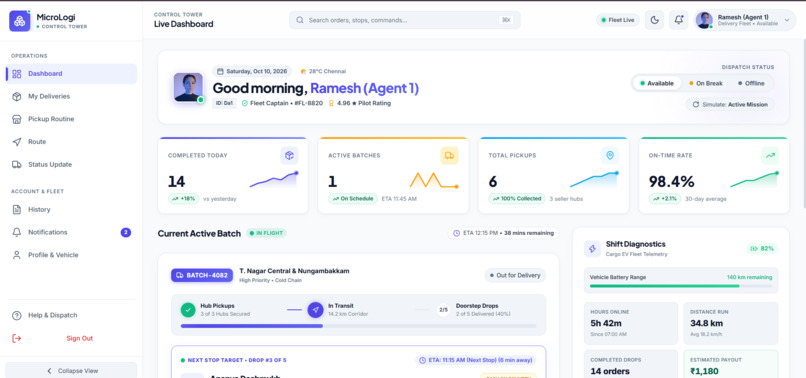This screenshot has width=806, height=378.
Task: Expand the Ramesh (Agent 1) account dropdown
Action: click(x=745, y=20)
